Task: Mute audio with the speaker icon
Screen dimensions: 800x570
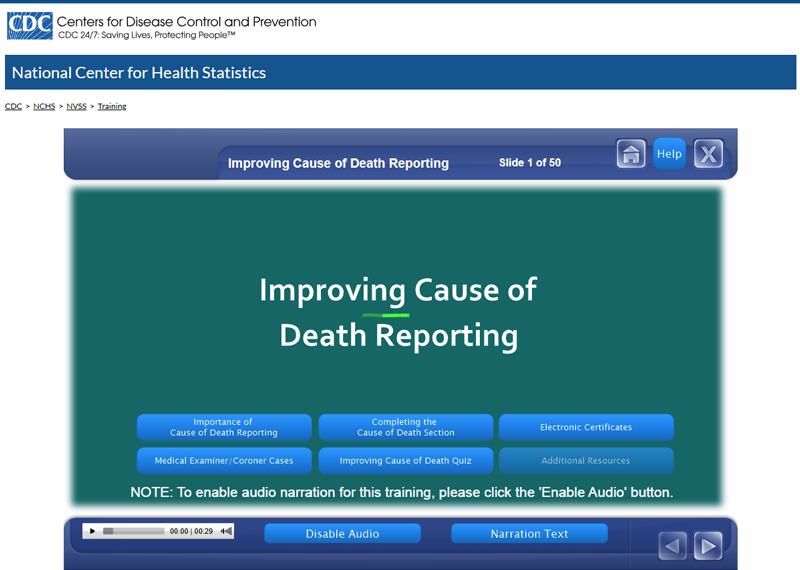Action: [x=226, y=531]
